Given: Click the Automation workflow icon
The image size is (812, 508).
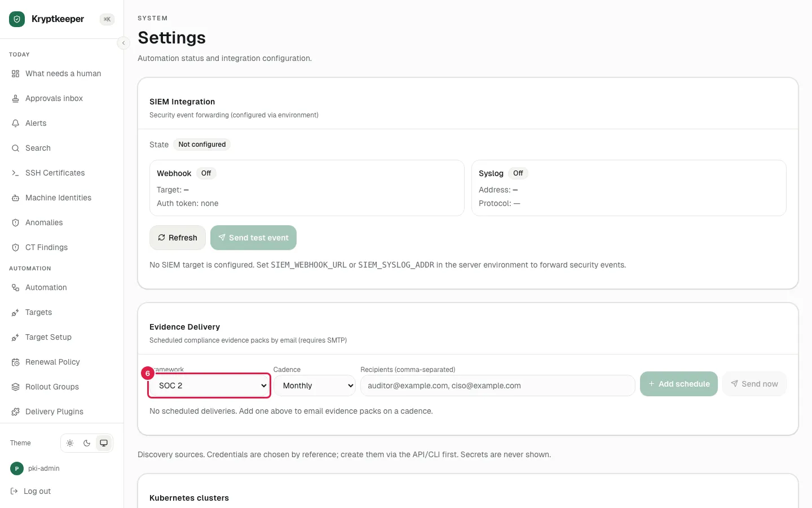Looking at the screenshot, I should pyautogui.click(x=15, y=288).
